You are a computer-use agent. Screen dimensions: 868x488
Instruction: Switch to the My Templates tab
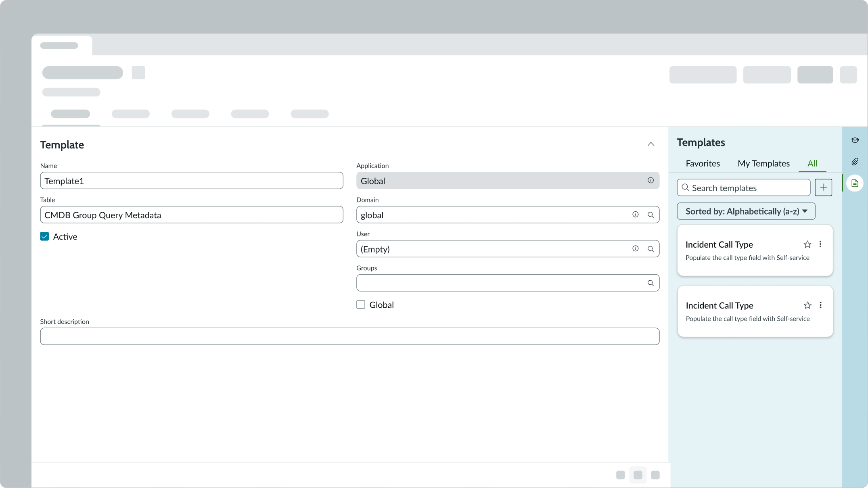(x=763, y=163)
